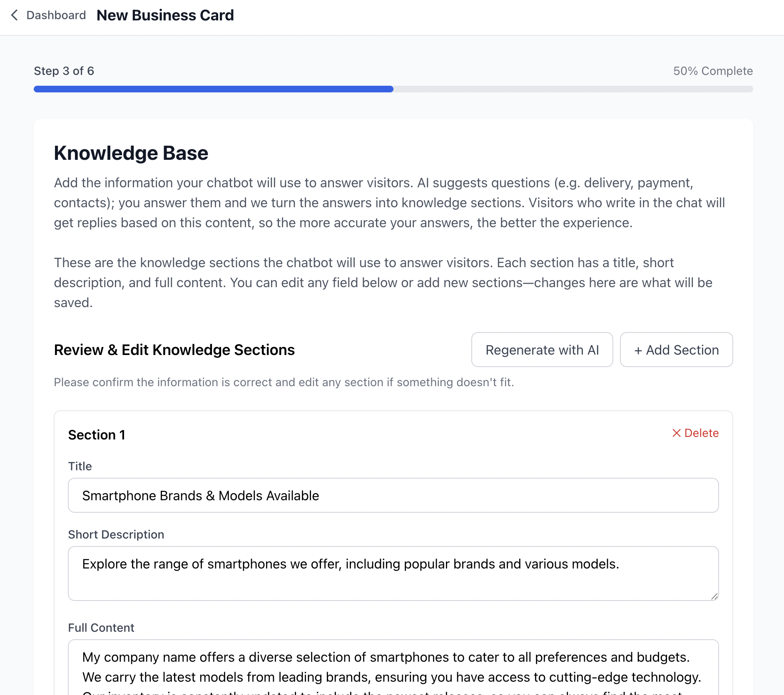Grab the Short Description resize handle

714,596
